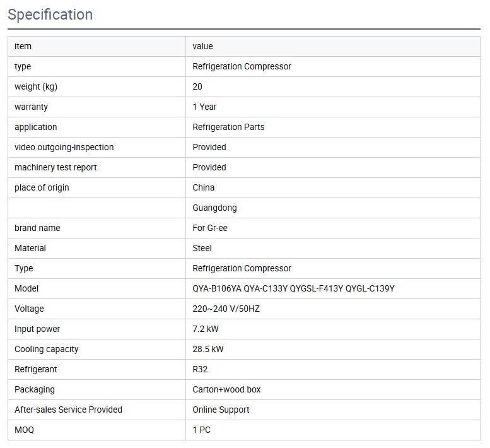
Task: Select the '7.2 kW' input power value
Action: click(206, 329)
